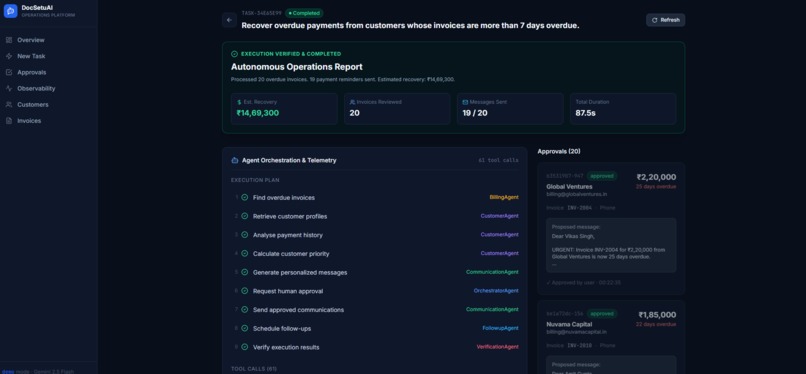Click the Customers people icon

(9, 104)
